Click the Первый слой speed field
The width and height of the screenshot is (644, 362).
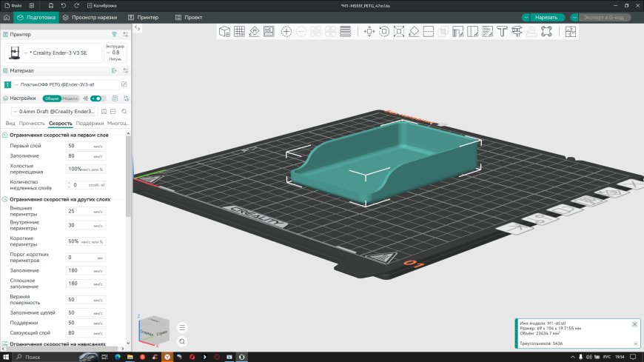tap(85, 146)
